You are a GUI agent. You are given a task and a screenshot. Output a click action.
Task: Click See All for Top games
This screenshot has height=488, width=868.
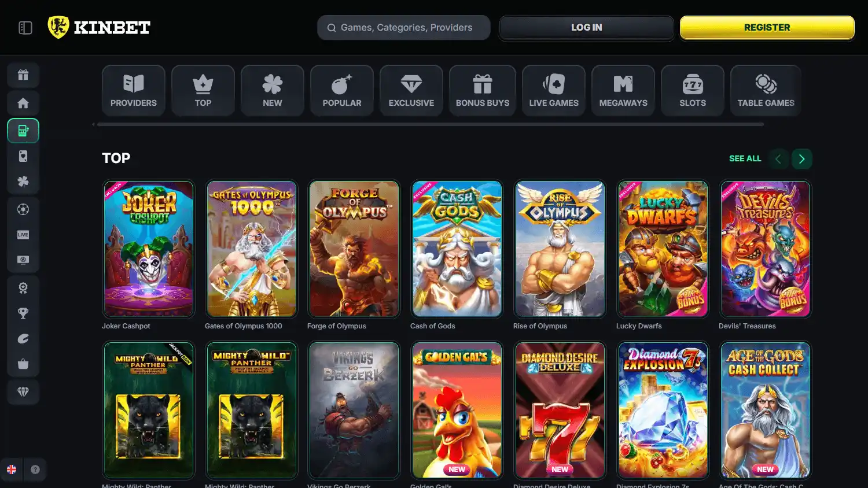(x=745, y=158)
